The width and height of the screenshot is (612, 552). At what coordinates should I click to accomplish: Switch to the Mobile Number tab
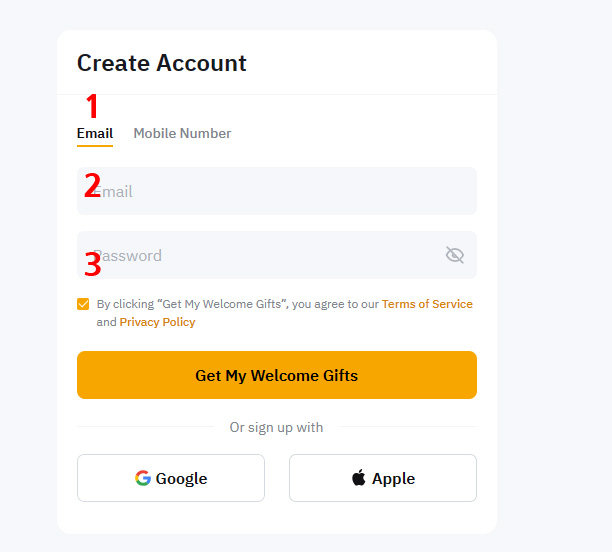pos(182,134)
